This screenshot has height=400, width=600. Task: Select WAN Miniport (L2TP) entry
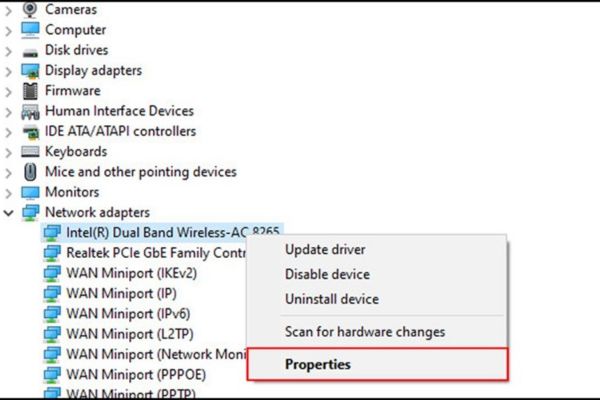117,334
